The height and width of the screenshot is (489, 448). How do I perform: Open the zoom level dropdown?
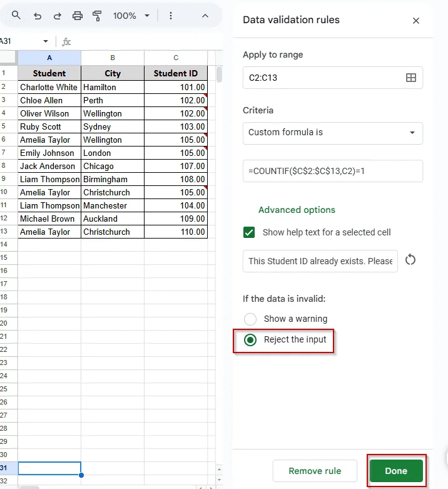point(131,16)
